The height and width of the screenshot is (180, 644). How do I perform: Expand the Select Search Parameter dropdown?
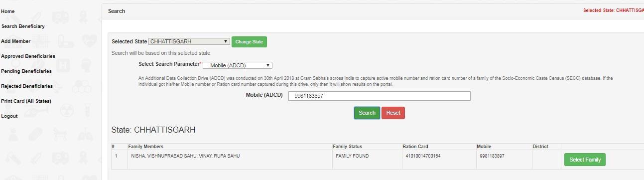[x=238, y=65]
